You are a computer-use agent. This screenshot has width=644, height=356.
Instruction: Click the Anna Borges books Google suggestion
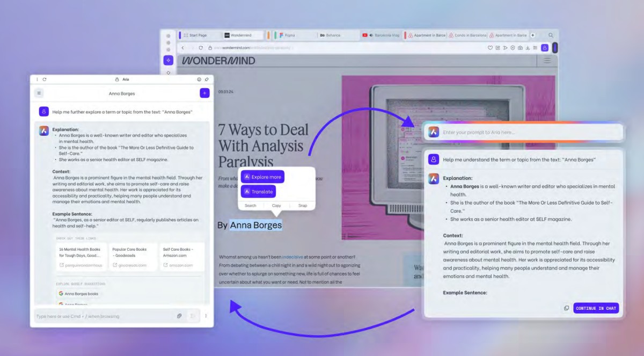78,294
